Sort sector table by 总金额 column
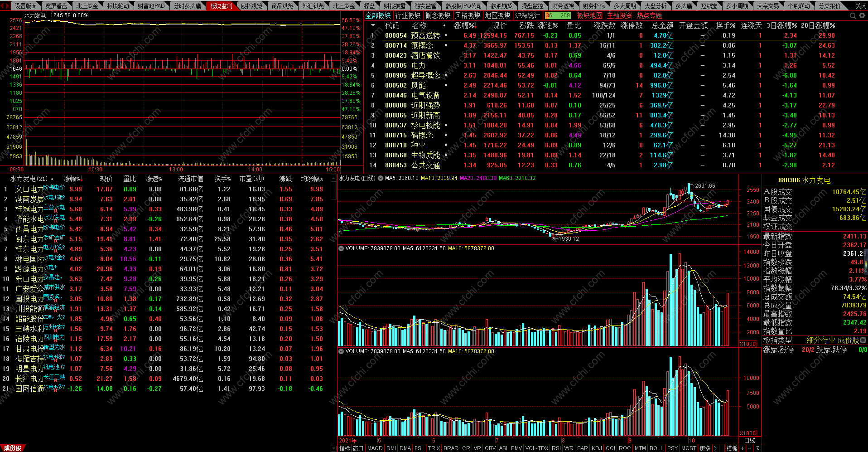The height and width of the screenshot is (452, 868). pyautogui.click(x=662, y=26)
